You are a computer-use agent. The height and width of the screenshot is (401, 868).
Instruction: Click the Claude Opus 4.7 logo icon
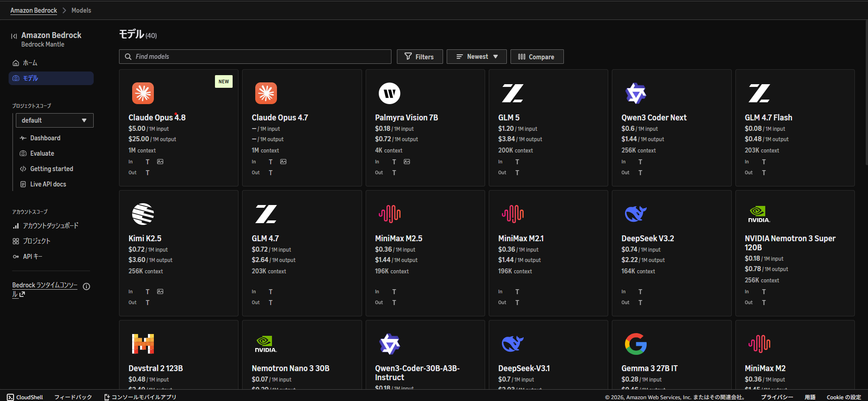(x=266, y=93)
